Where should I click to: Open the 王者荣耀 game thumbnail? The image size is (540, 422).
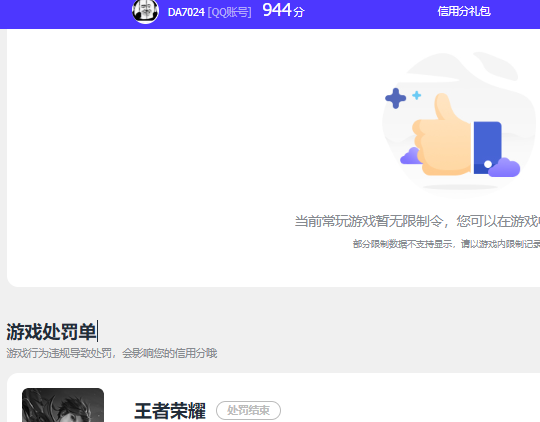[x=63, y=405]
